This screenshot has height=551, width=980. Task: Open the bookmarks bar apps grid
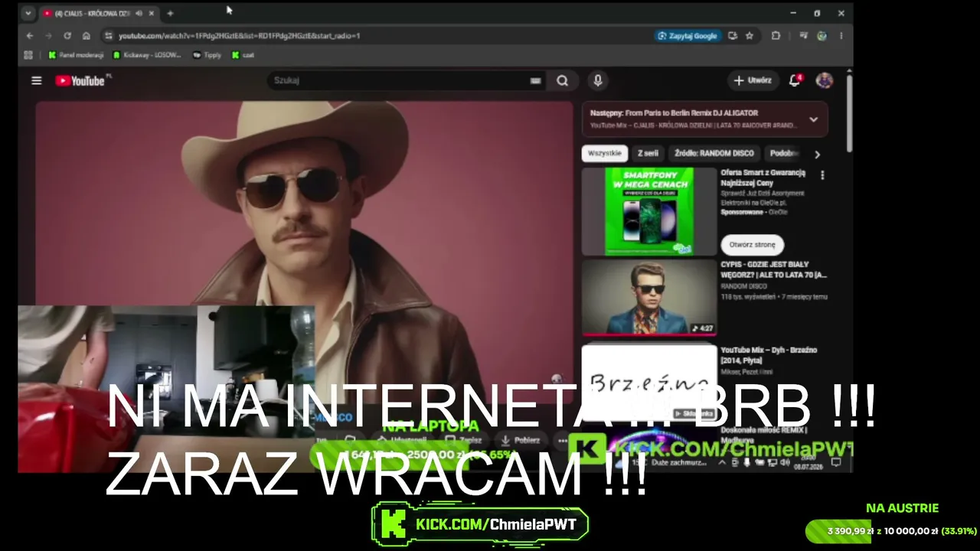pos(28,55)
